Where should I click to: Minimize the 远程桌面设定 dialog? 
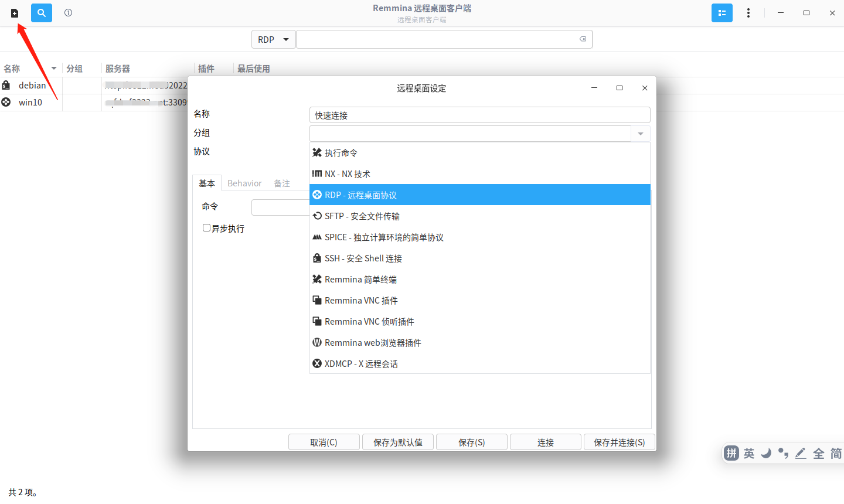click(x=594, y=88)
